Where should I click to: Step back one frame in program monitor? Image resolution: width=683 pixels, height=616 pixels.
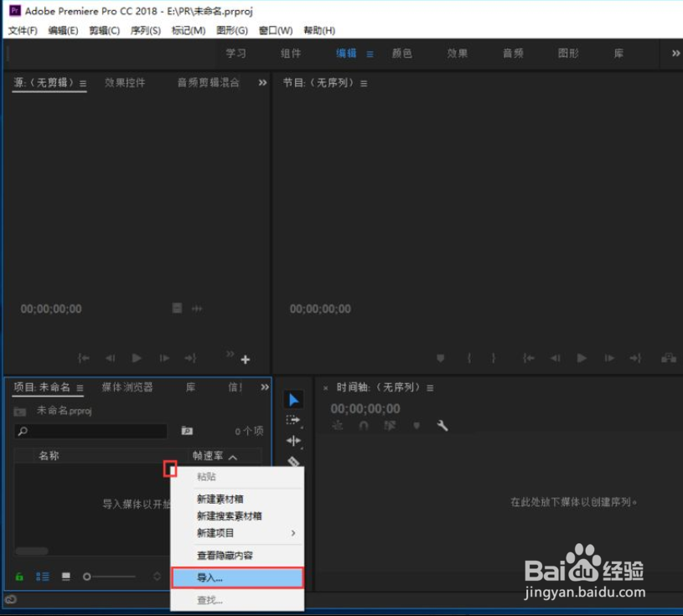[x=556, y=358]
